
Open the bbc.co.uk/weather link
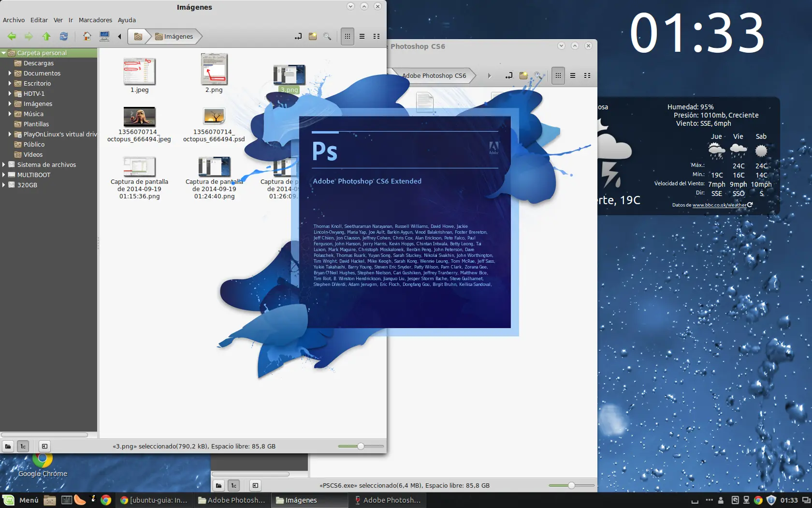click(719, 205)
